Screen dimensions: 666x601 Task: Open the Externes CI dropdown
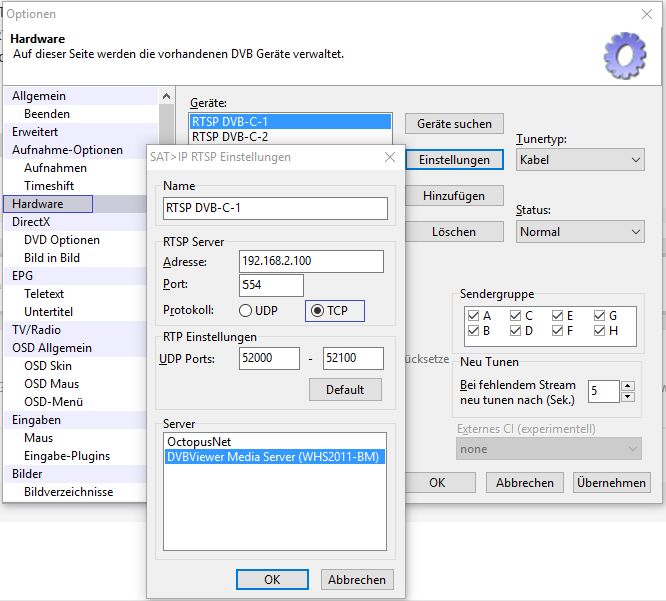coord(549,450)
